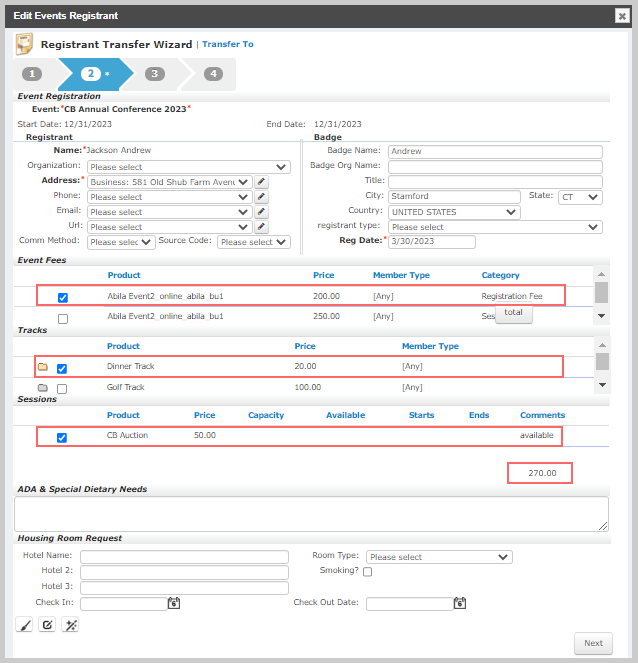Open the Phone dropdown

click(x=170, y=197)
